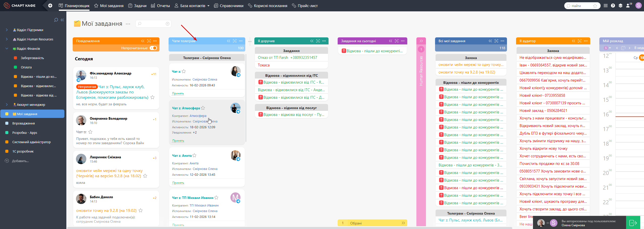644x229 pixels.
Task: Click Принять on the Чат з: Атмосфера card
Action: click(178, 141)
